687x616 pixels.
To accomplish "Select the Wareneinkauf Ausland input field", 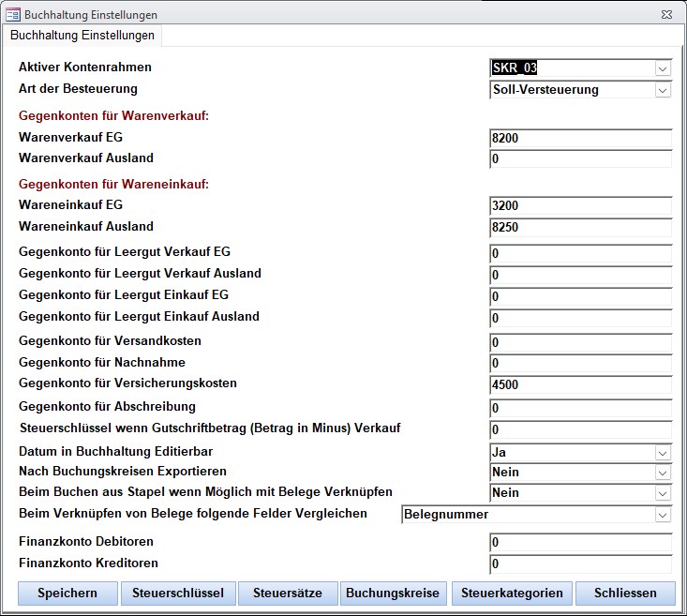I will [580, 228].
